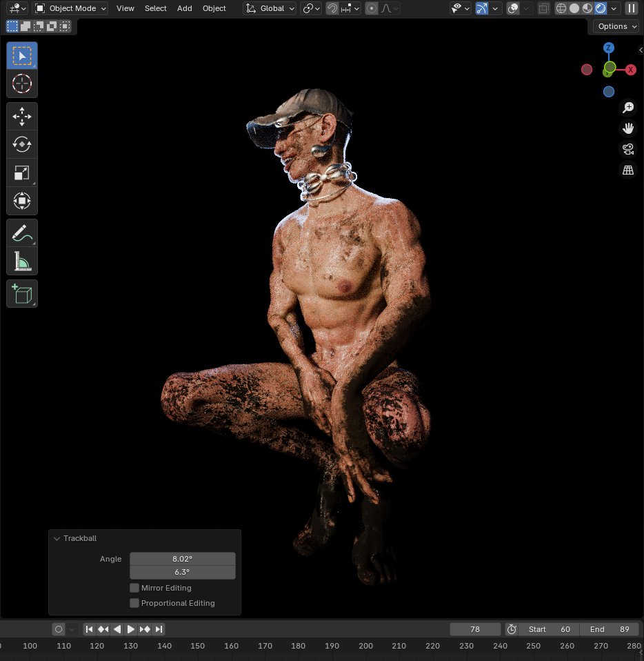Enable Mirror Editing checkbox
Image resolution: width=644 pixels, height=661 pixels.
134,588
